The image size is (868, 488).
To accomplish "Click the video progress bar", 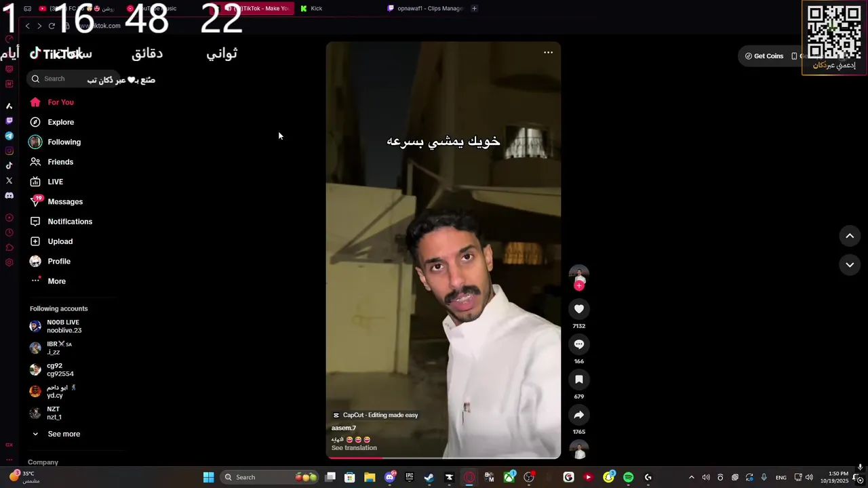I will 443,458.
